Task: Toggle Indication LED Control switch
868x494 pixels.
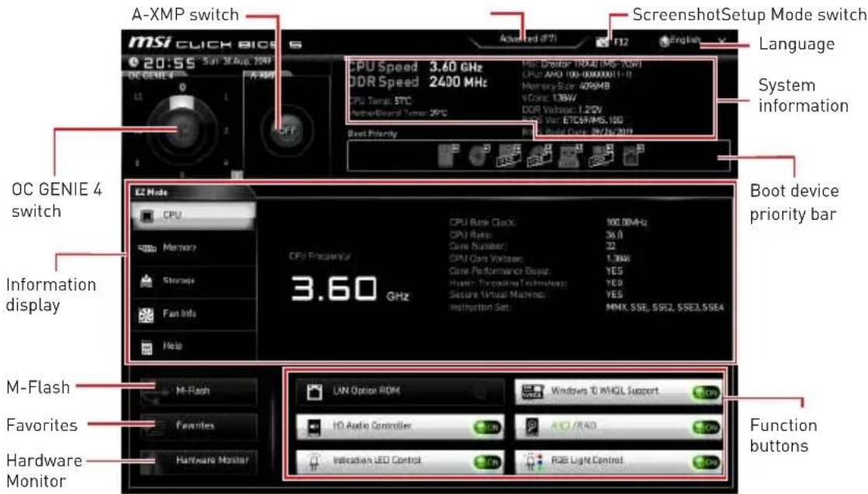Action: click(487, 462)
